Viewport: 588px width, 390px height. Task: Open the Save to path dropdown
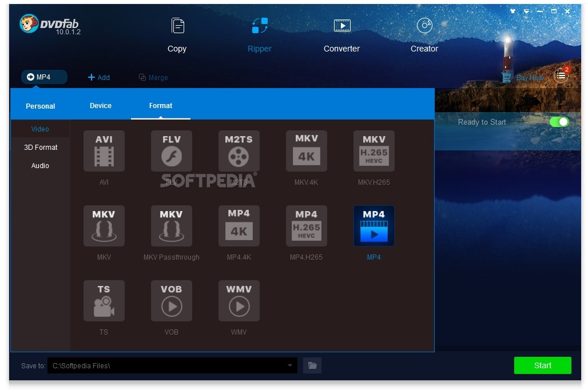coord(289,365)
